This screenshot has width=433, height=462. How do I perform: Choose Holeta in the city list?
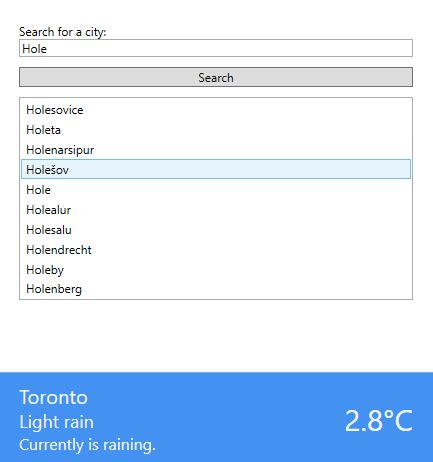pyautogui.click(x=216, y=130)
